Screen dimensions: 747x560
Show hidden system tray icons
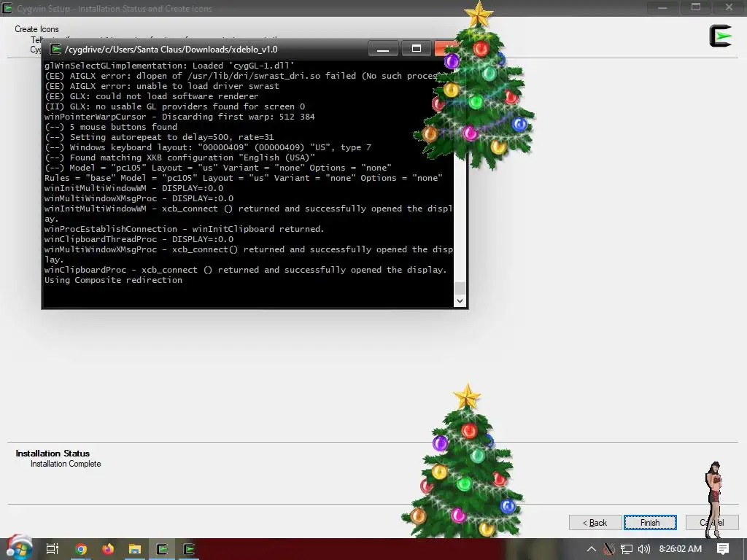pos(591,549)
